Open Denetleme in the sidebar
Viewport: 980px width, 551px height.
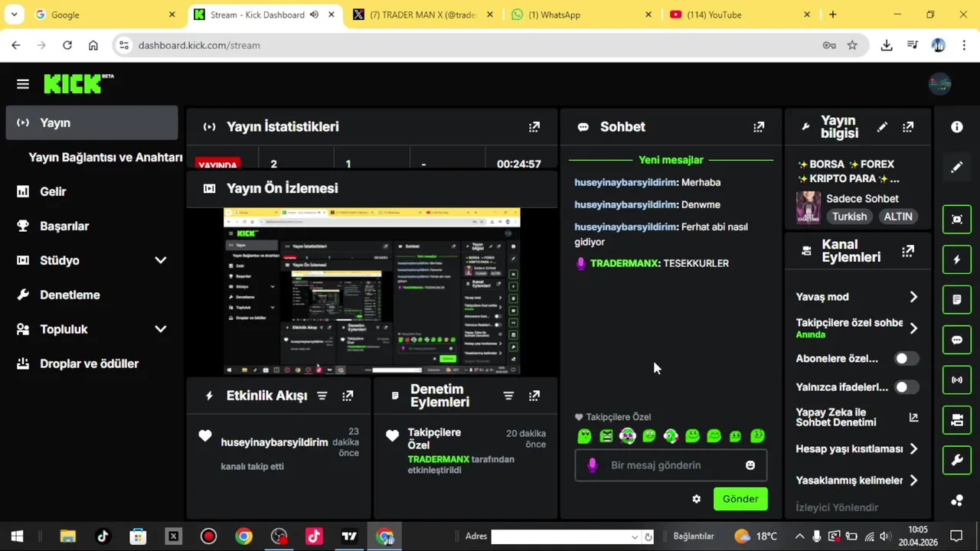92,295
